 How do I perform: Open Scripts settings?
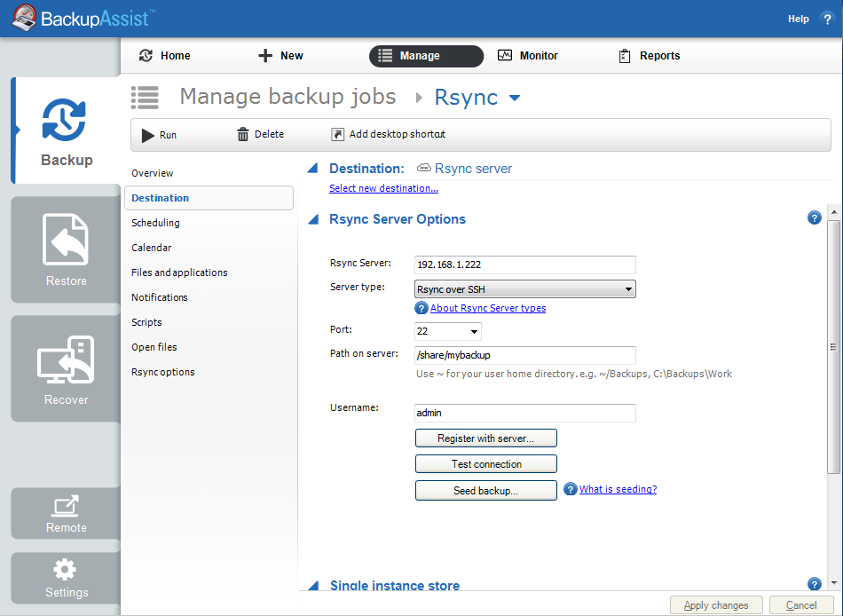(x=146, y=321)
